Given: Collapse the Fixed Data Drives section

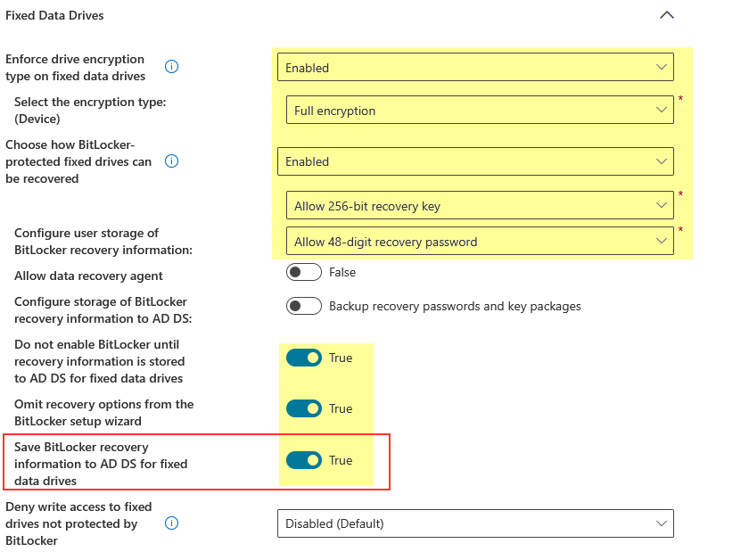Looking at the screenshot, I should pyautogui.click(x=666, y=15).
